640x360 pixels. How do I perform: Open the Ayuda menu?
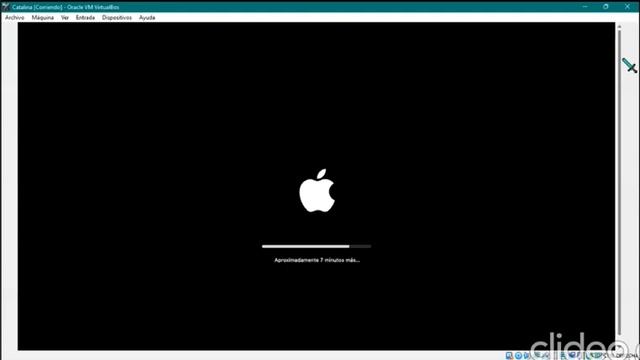tap(147, 18)
